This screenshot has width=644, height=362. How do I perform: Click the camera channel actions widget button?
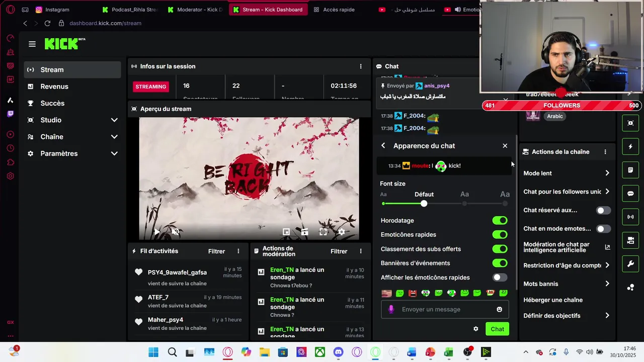(x=630, y=241)
